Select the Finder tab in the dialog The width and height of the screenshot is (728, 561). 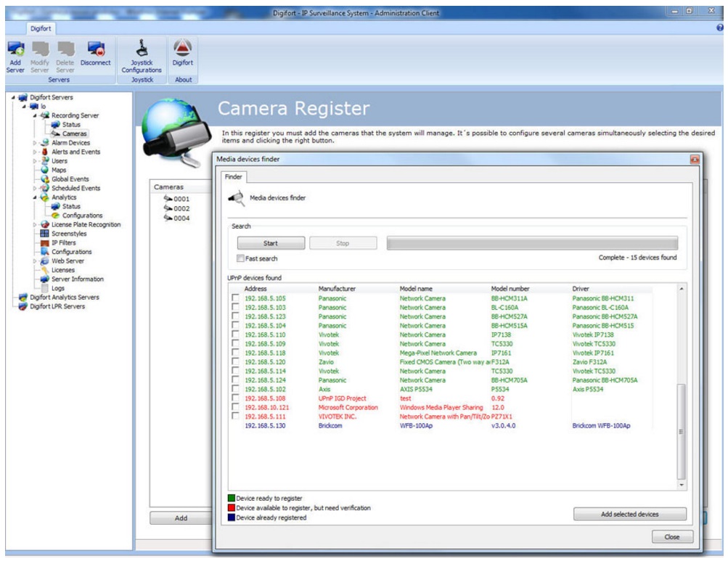[233, 176]
